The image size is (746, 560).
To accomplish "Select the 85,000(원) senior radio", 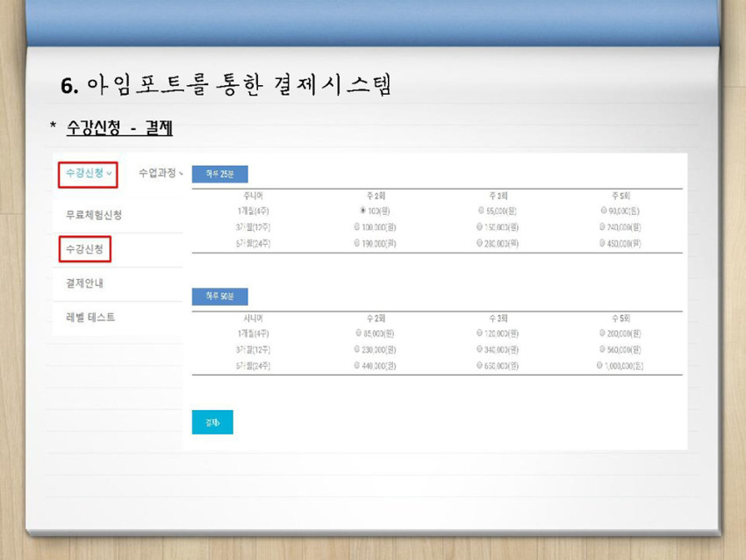I will [x=359, y=333].
